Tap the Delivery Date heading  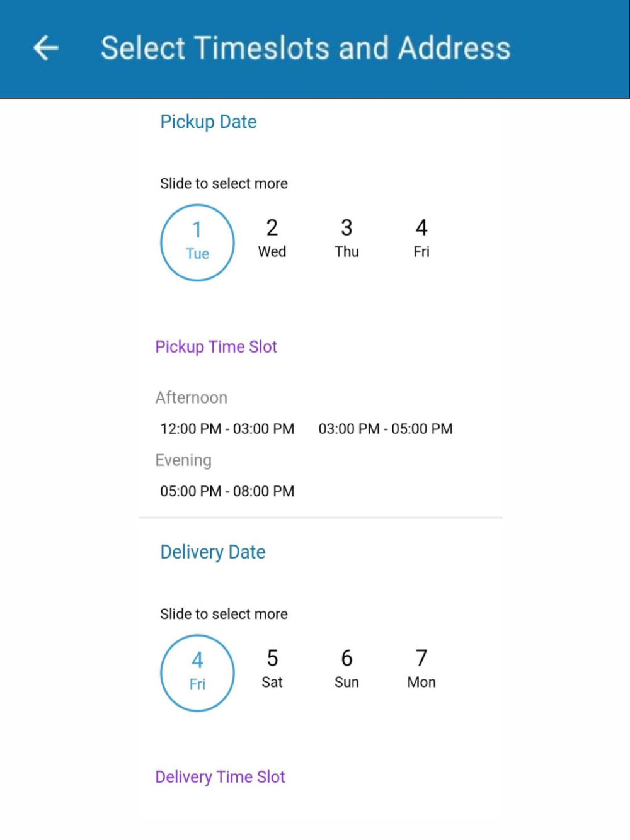pos(213,552)
